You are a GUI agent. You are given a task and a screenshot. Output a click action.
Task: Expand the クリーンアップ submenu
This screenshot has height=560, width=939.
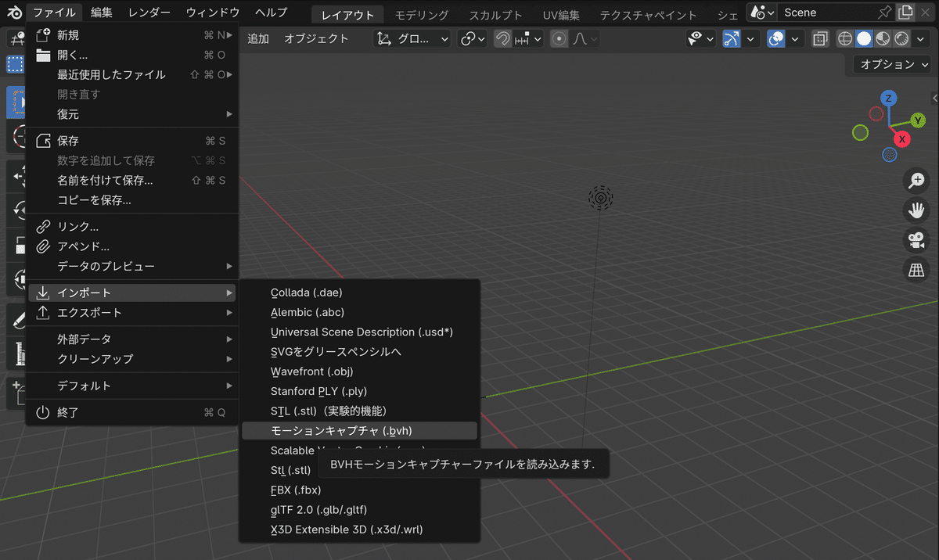[133, 359]
